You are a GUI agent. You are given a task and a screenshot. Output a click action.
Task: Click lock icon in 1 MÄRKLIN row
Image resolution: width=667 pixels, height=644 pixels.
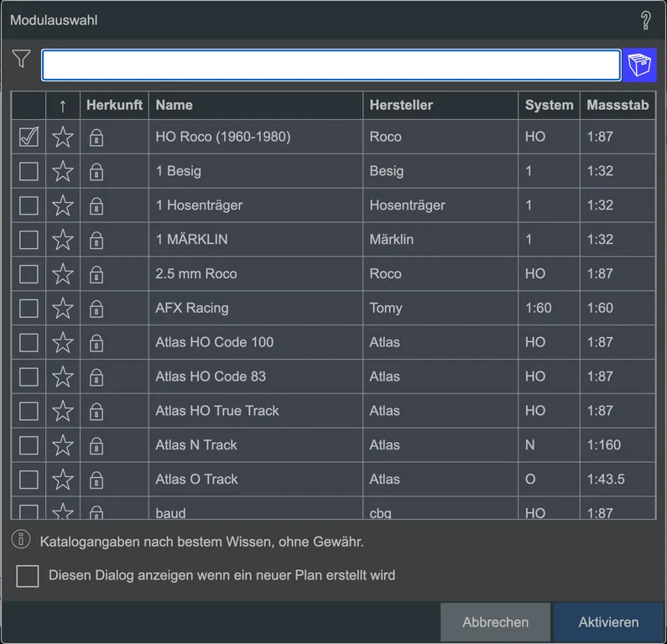pyautogui.click(x=96, y=241)
